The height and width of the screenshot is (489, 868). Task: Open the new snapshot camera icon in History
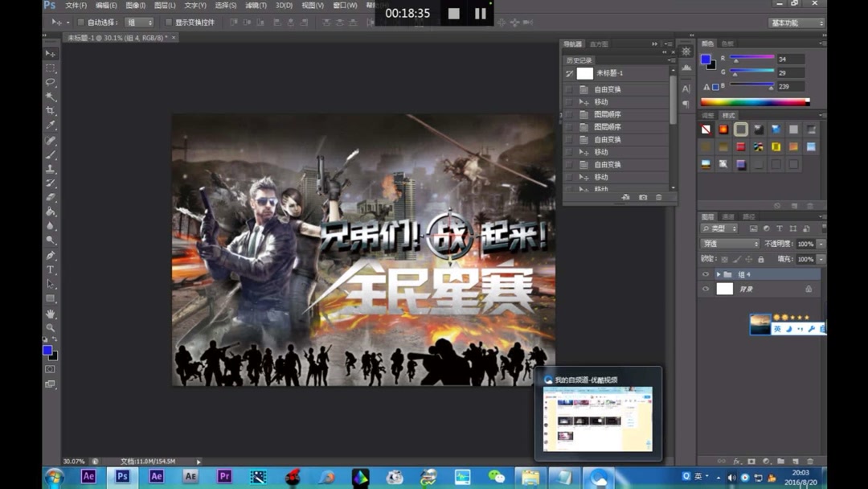[x=643, y=197]
